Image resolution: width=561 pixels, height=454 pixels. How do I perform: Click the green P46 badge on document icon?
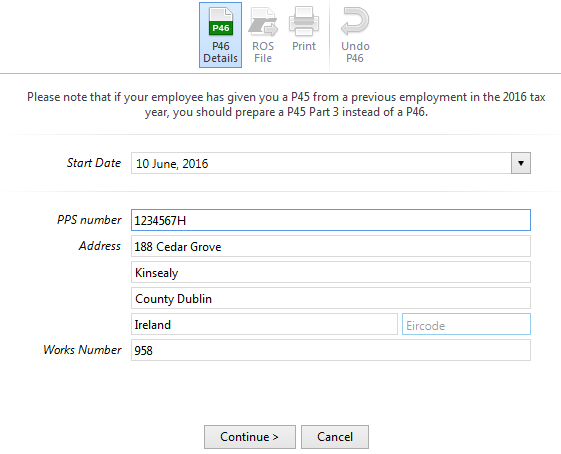[x=221, y=28]
